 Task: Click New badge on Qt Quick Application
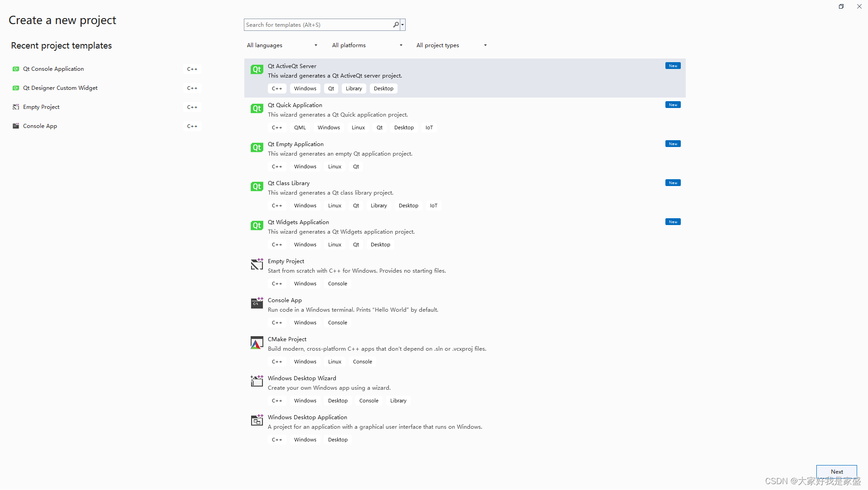[673, 105]
